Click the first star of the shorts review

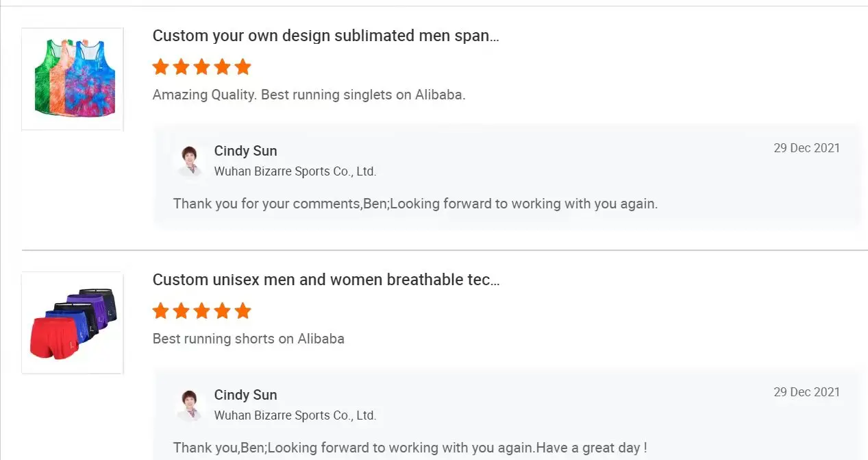pos(160,311)
